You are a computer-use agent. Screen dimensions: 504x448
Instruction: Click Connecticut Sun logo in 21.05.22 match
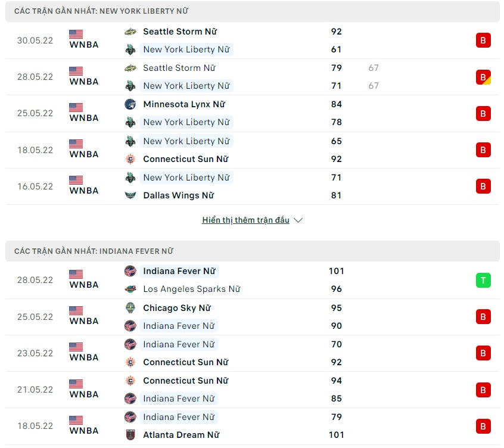pos(130,381)
